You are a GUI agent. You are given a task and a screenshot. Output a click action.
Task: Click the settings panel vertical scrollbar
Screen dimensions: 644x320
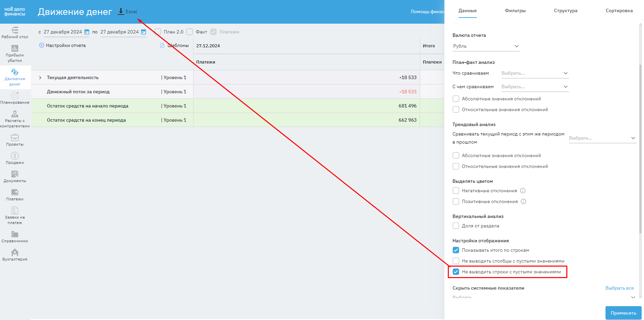(x=640, y=149)
